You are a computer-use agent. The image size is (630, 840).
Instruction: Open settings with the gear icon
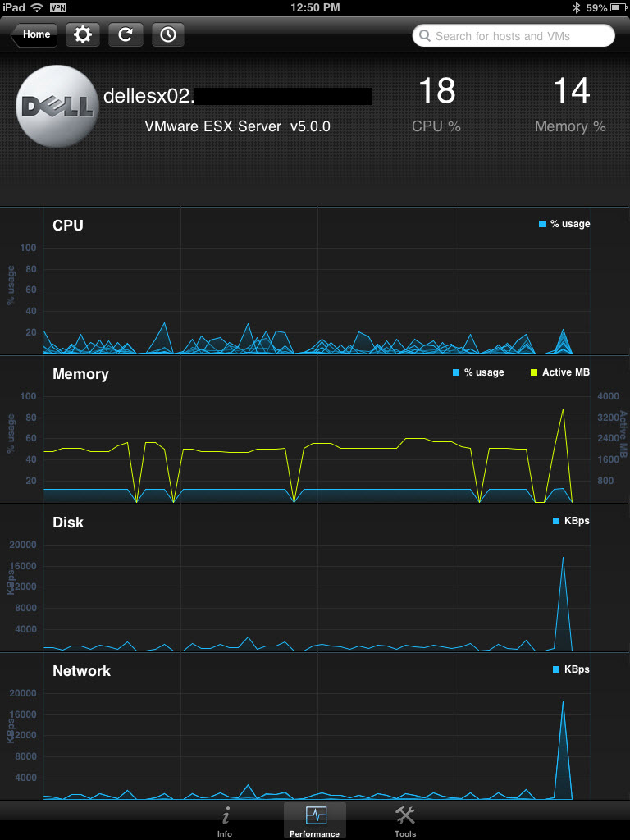(83, 34)
